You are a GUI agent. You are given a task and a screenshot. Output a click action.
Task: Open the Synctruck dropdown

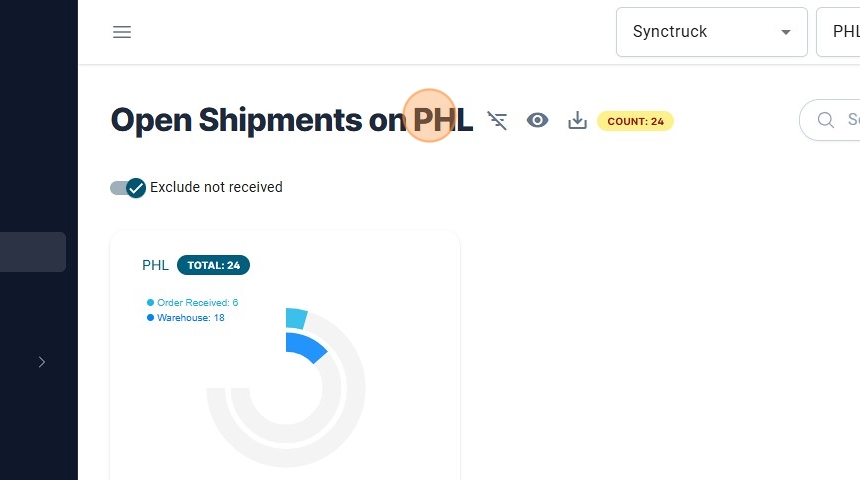(x=711, y=32)
